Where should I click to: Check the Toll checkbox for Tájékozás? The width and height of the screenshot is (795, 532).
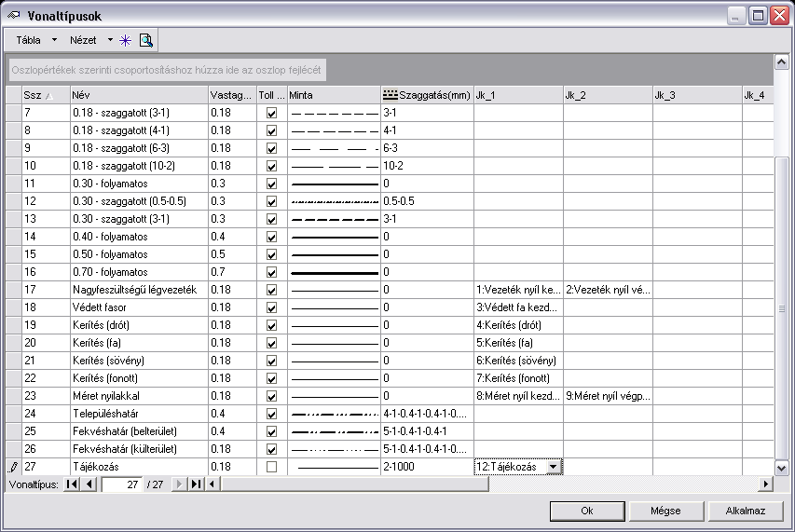272,467
